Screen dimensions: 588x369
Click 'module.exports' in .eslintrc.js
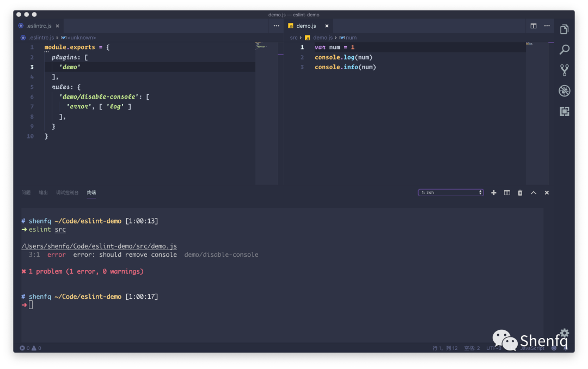click(70, 47)
